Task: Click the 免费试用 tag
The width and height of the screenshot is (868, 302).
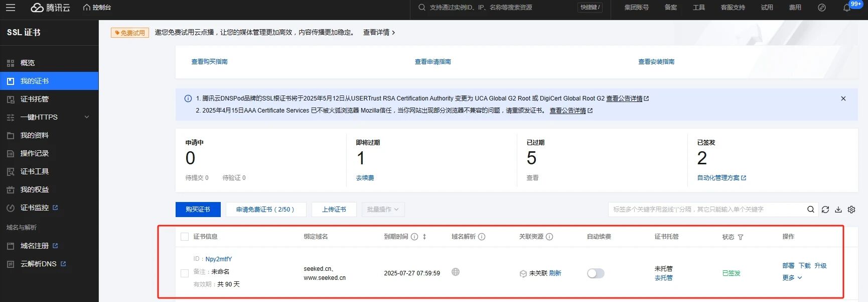Action: [x=130, y=33]
